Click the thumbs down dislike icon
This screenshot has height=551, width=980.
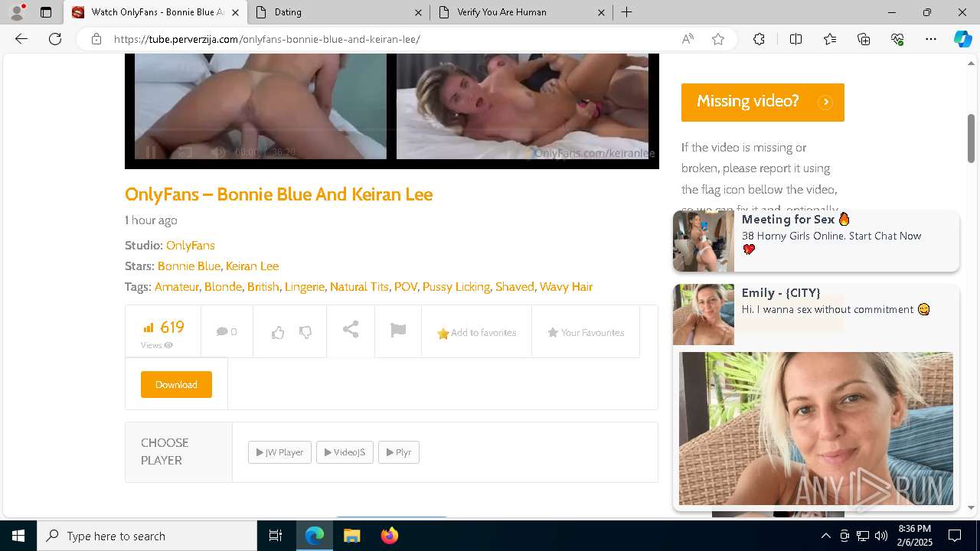[305, 332]
